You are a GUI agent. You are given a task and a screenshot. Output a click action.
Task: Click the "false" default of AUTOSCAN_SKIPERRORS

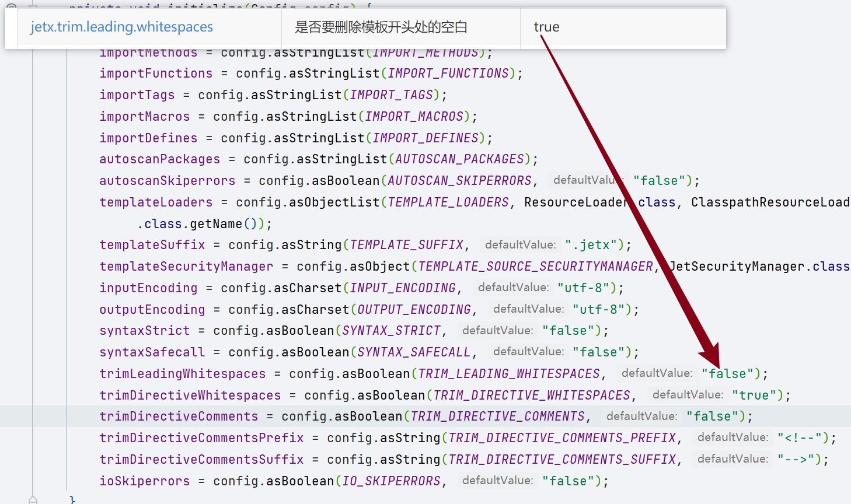click(660, 180)
